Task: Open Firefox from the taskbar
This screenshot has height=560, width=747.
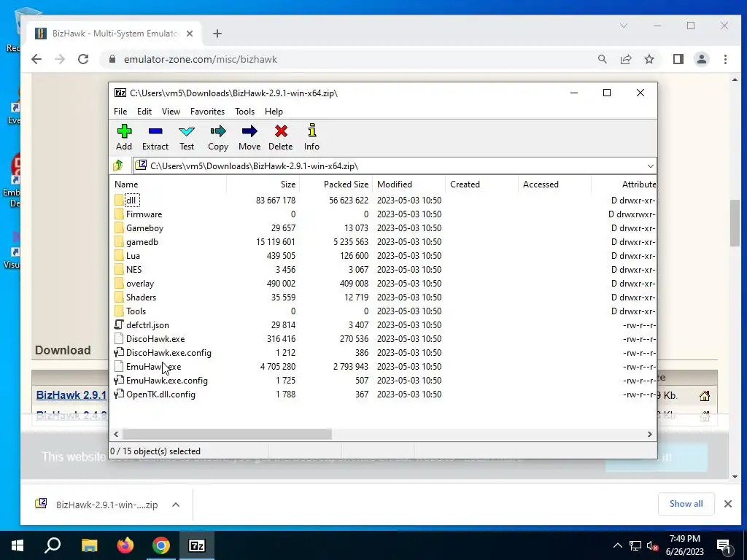Action: point(125,545)
